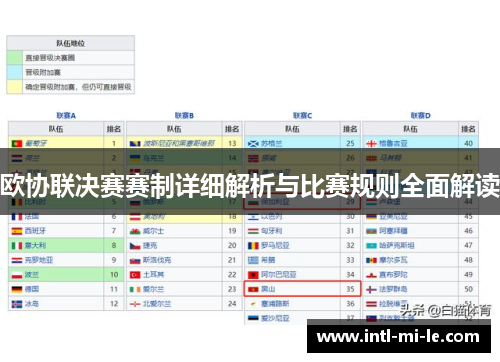Click the Kazakhstan flag beside 哈萨克斯坦
This screenshot has width=500, height=362.
pos(371,246)
